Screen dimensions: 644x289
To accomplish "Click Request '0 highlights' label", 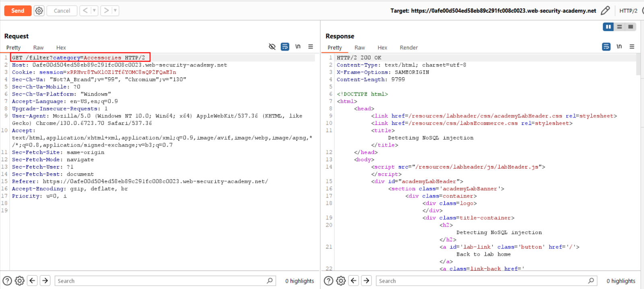I will coord(299,281).
